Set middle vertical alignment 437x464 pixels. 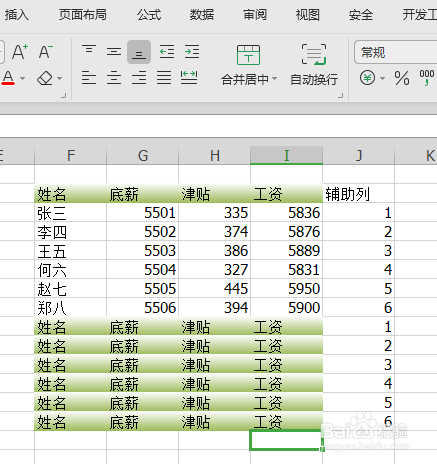coord(114,52)
